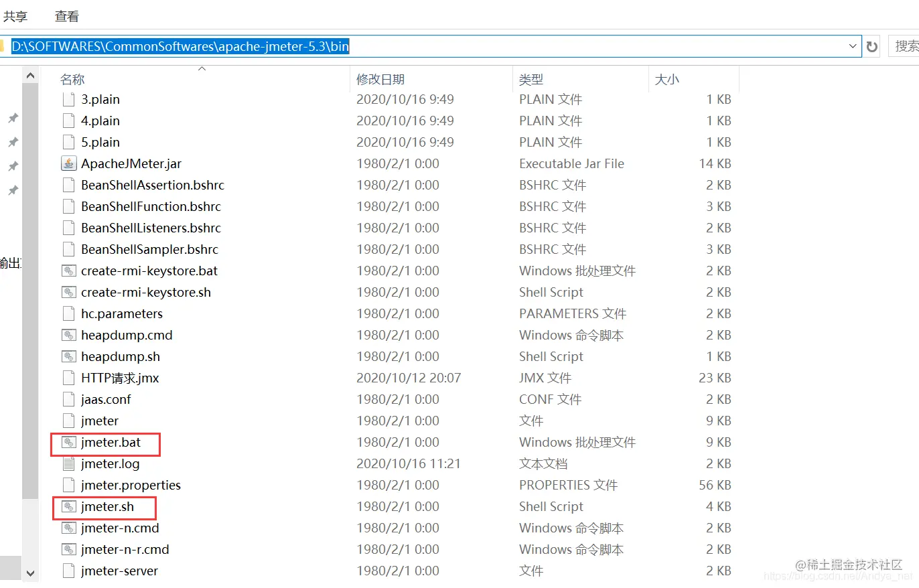
Task: Click the BeanShellSampler.bshrc file icon
Action: pos(68,249)
